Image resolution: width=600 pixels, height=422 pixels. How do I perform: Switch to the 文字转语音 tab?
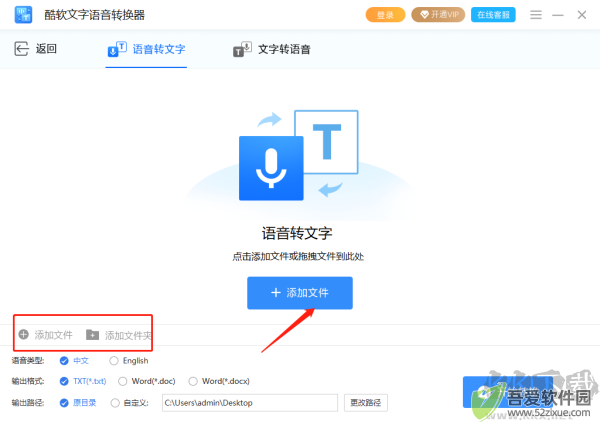coord(272,49)
